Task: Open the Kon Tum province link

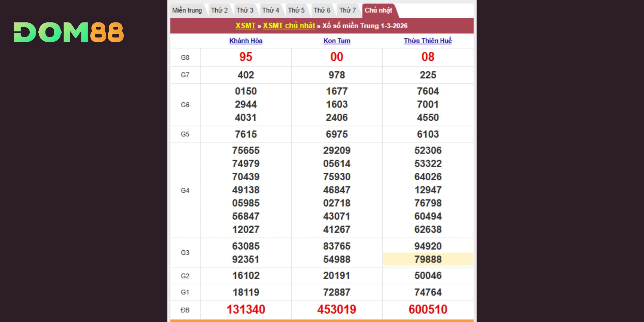Action: 337,41
